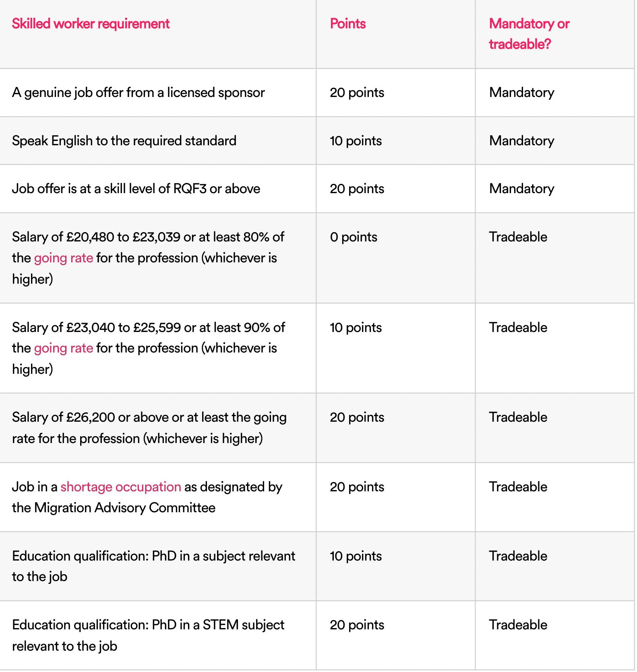Click the 'Skilled worker requirement' column header
This screenshot has height=672, width=637.
91,24
